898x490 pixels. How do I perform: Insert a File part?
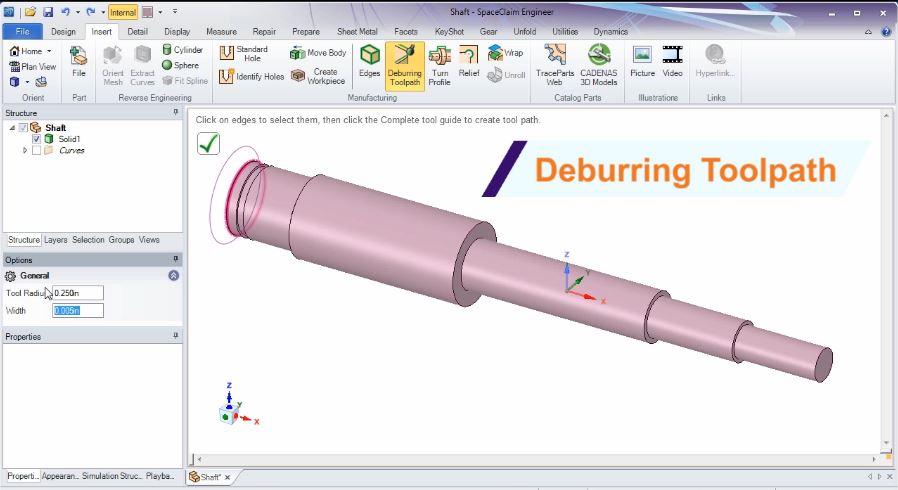click(x=78, y=61)
